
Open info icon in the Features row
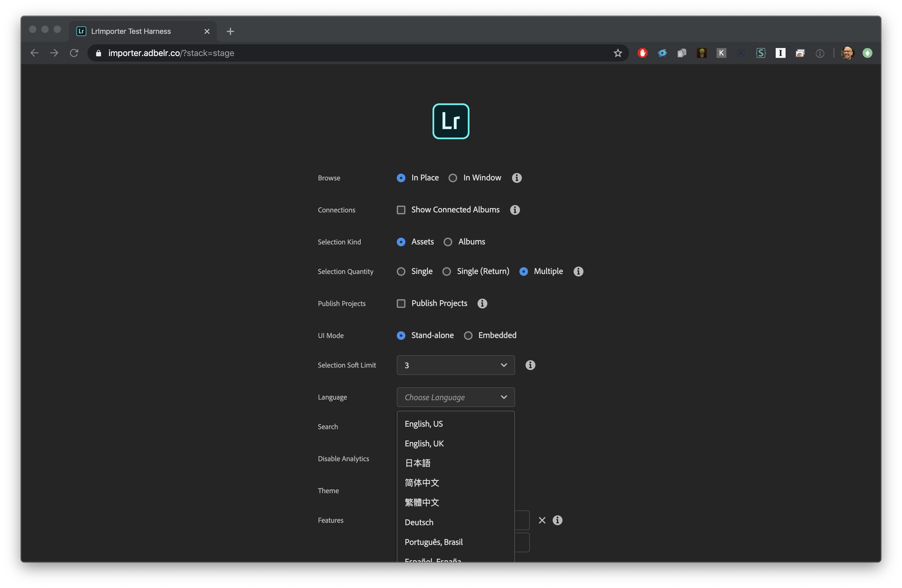tap(557, 520)
